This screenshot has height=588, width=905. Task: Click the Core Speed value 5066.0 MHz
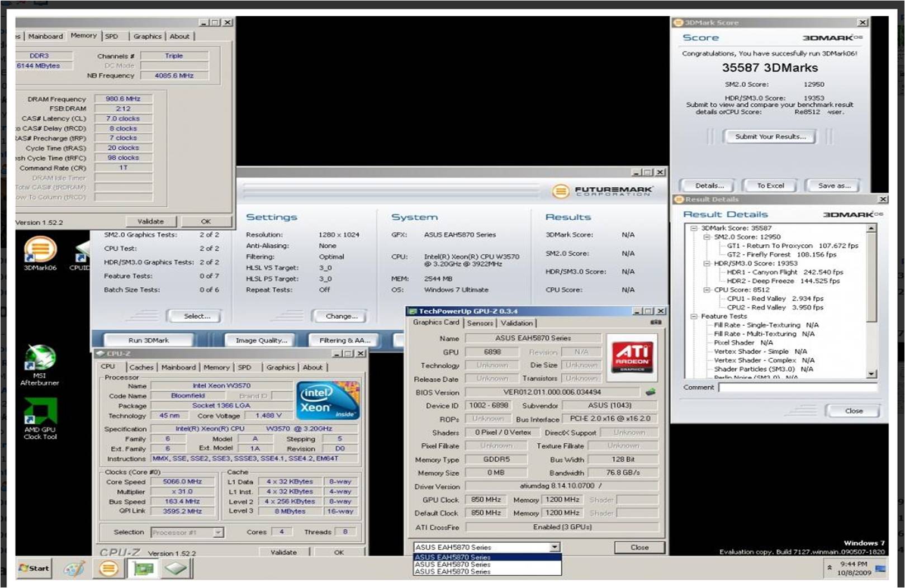tap(183, 482)
